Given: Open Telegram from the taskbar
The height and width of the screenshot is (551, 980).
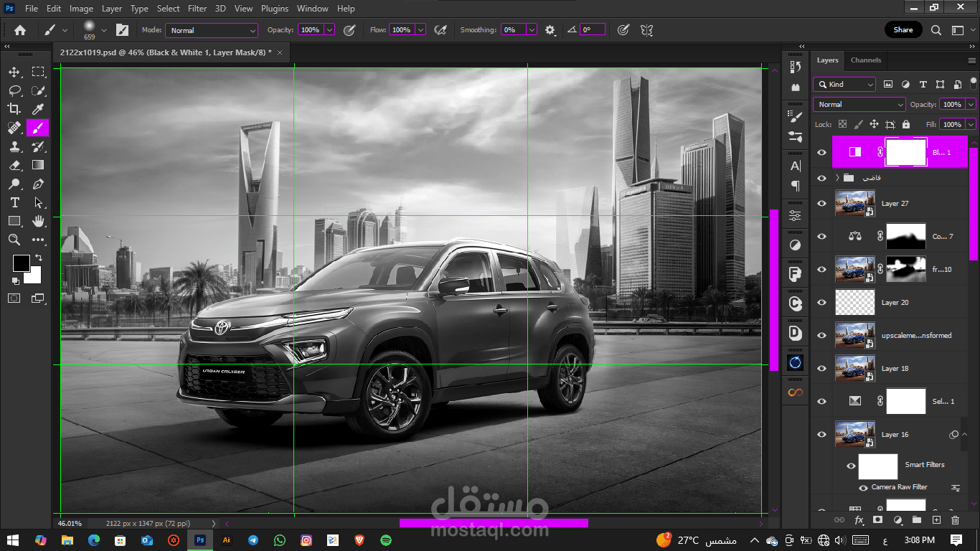Looking at the screenshot, I should pos(253,540).
